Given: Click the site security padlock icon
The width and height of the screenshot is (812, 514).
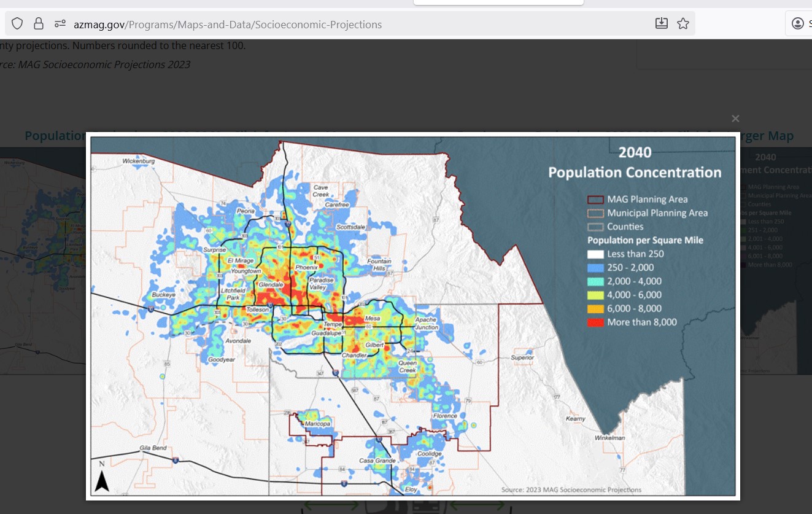Looking at the screenshot, I should click(39, 24).
